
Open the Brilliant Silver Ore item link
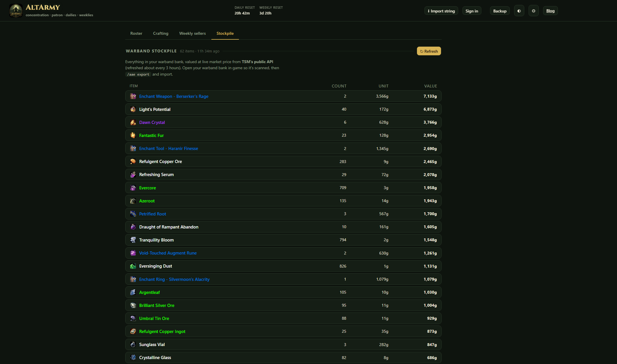point(157,306)
